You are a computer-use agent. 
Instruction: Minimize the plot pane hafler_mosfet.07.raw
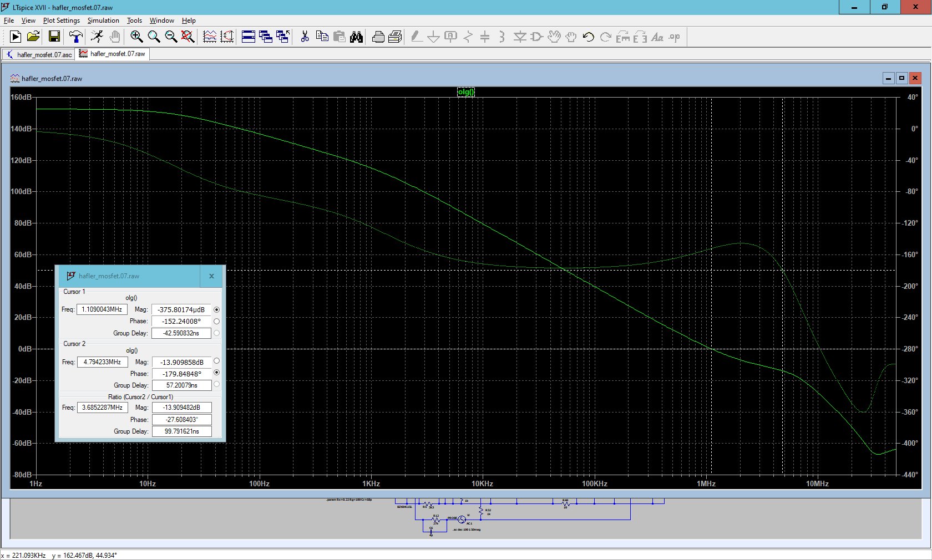tap(889, 78)
